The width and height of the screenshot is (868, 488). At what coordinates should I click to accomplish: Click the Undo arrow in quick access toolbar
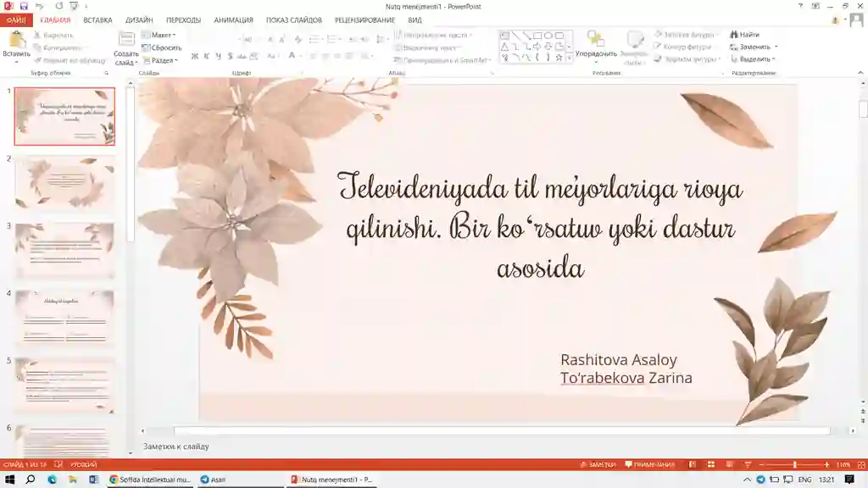(x=39, y=6)
